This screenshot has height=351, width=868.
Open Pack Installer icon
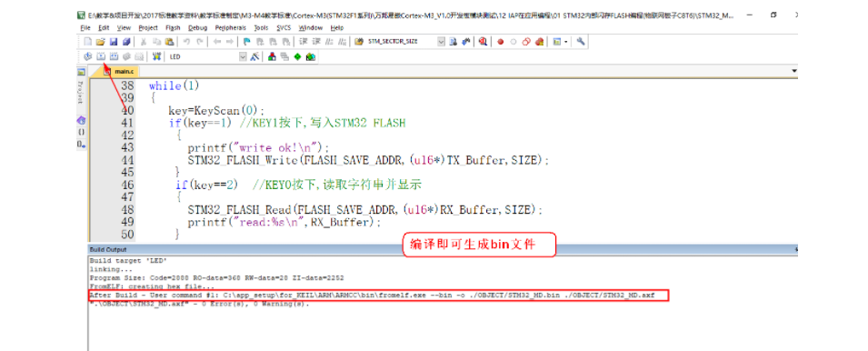click(311, 56)
